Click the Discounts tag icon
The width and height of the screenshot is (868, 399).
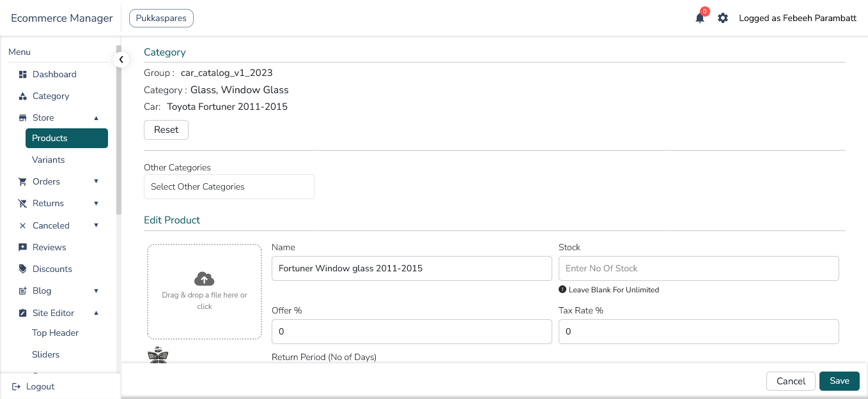point(23,269)
